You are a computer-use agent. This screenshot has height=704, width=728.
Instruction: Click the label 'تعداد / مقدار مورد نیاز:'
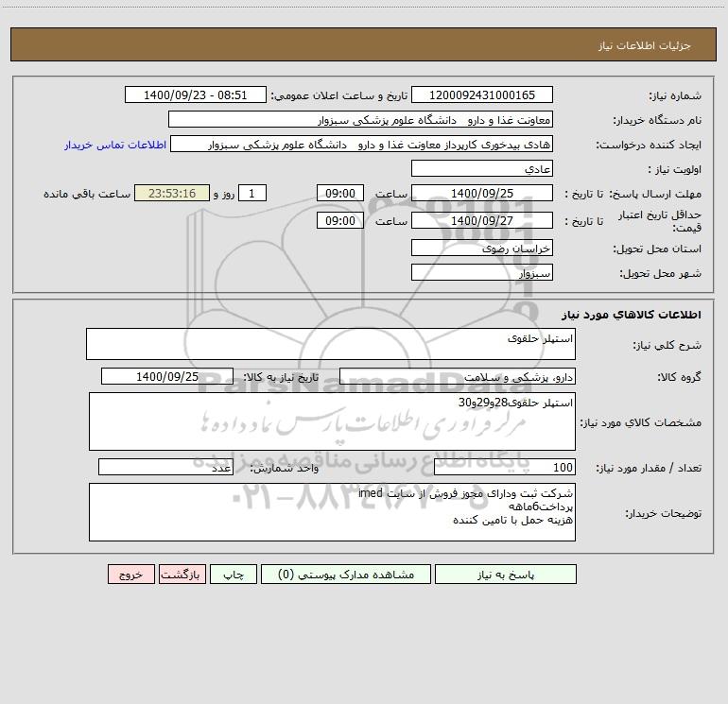tap(649, 469)
